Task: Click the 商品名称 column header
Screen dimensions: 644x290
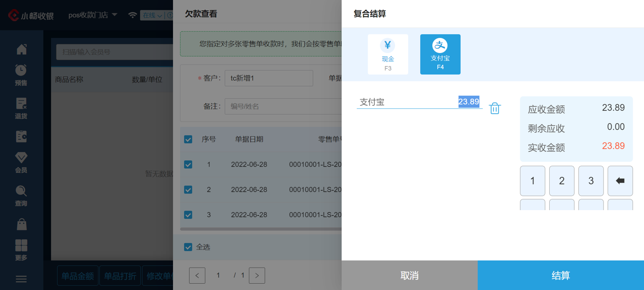Action: tap(69, 79)
